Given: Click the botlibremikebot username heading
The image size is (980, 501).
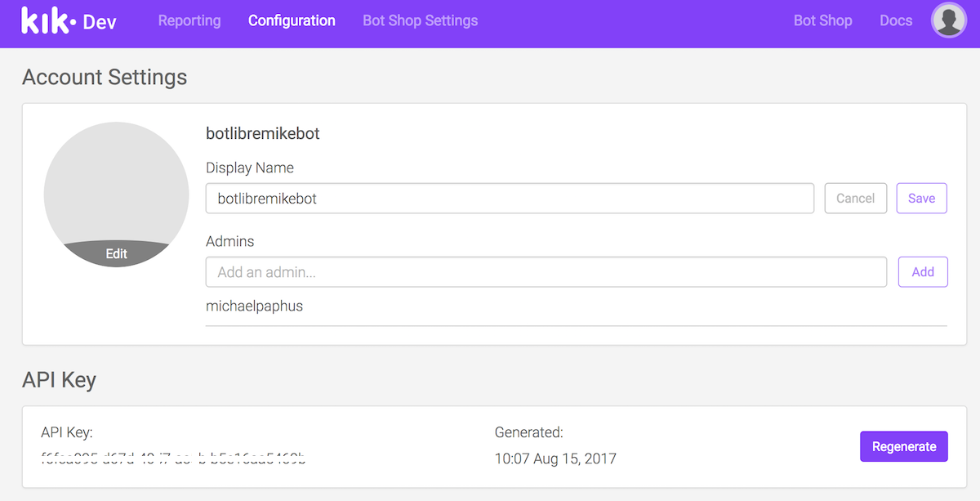Looking at the screenshot, I should pyautogui.click(x=262, y=134).
